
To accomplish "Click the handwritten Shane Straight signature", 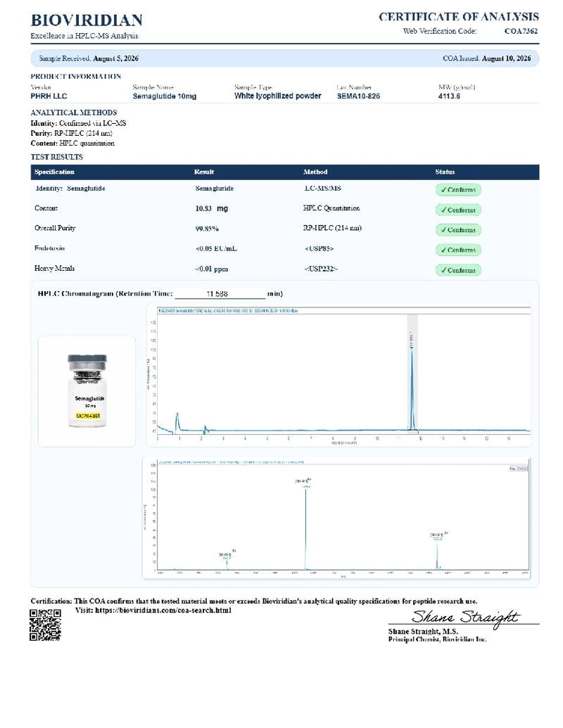I will 466,618.
